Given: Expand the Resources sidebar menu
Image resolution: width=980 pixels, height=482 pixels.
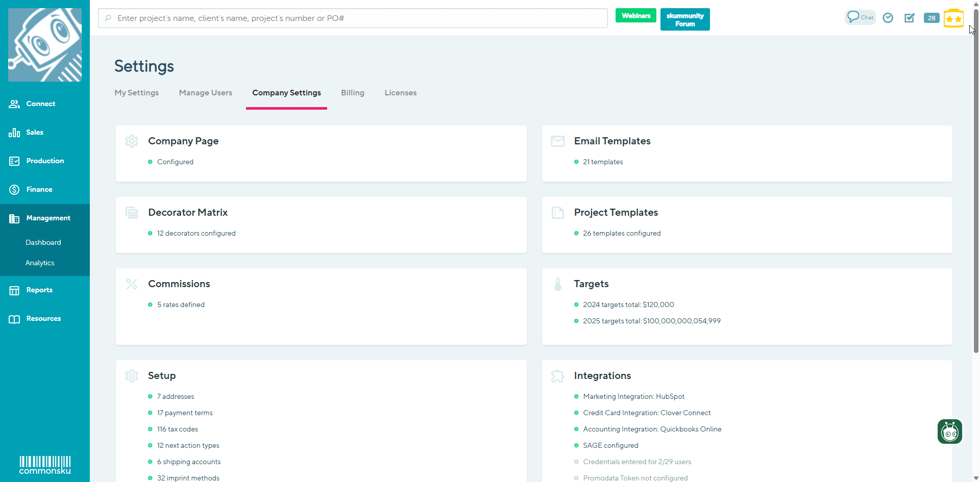Looking at the screenshot, I should 43,319.
